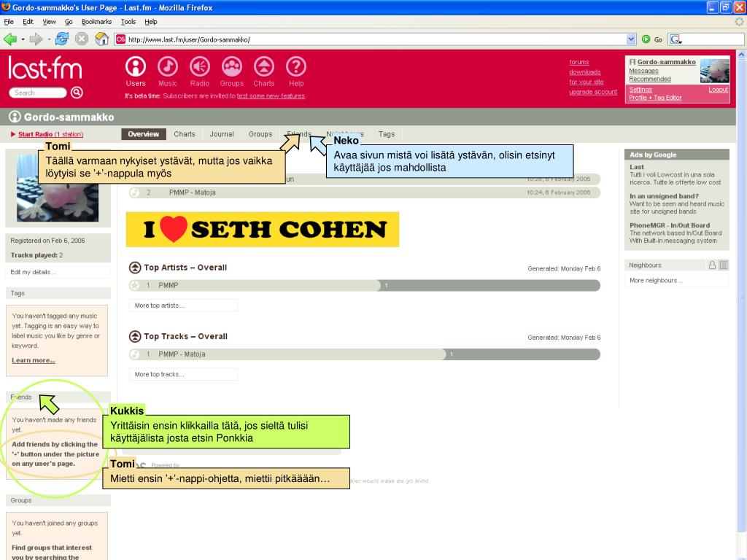Viewport: 747px width, 560px height.
Task: Open the Forward button history dropdown arrow
Action: coord(49,39)
